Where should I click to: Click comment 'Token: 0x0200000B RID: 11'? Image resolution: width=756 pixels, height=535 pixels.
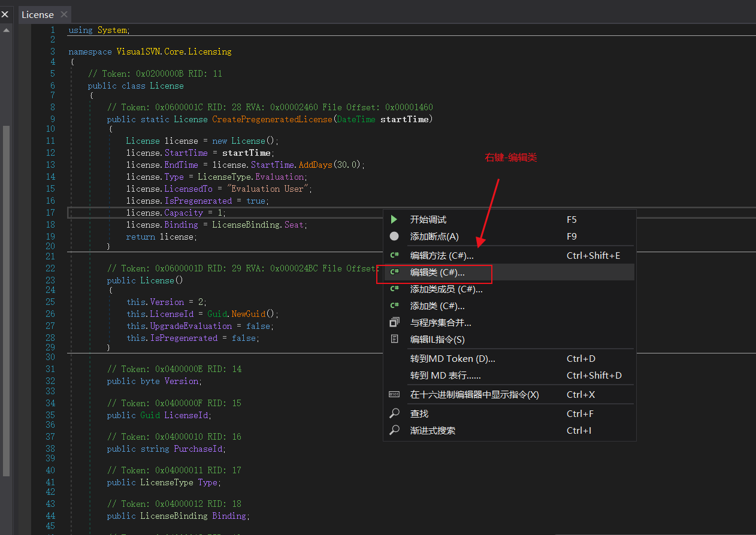[155, 74]
